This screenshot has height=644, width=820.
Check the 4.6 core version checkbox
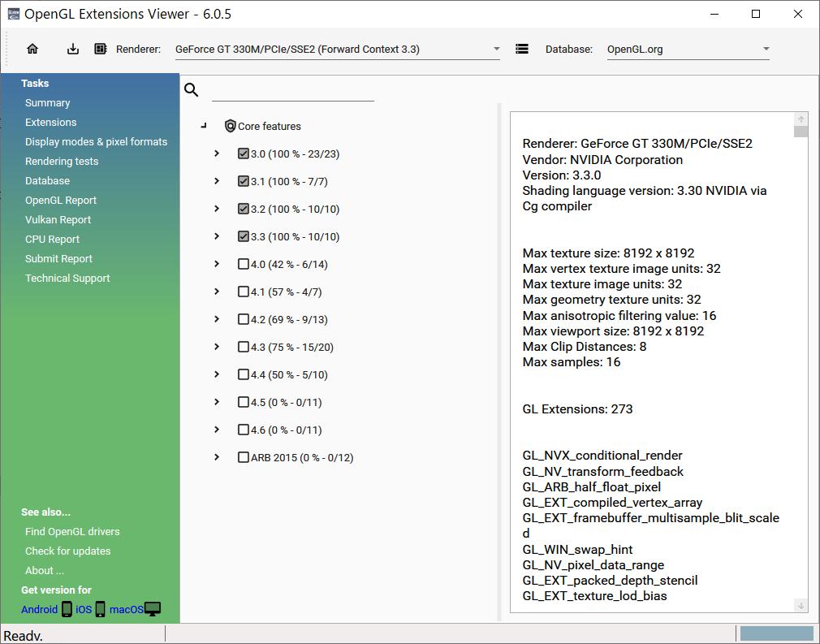click(244, 430)
